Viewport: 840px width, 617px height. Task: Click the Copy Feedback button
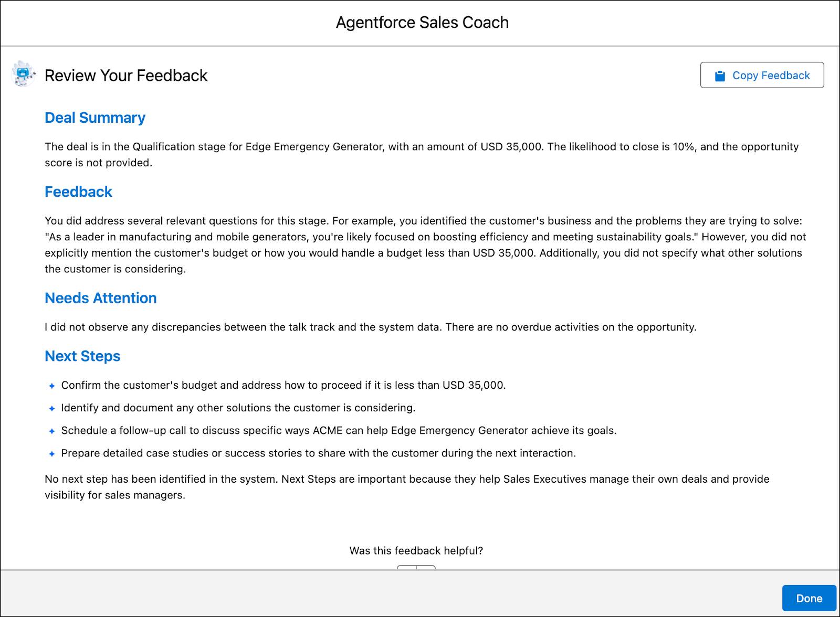point(762,75)
